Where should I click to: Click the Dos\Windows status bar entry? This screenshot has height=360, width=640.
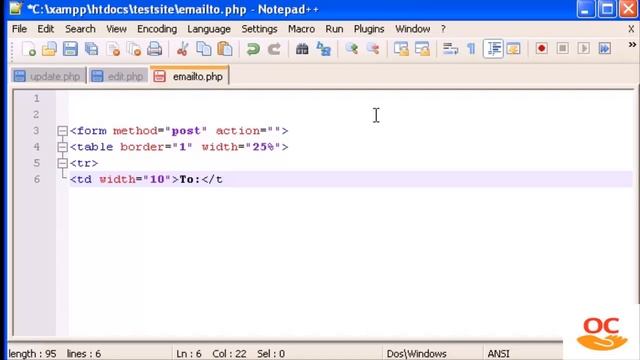[416, 353]
